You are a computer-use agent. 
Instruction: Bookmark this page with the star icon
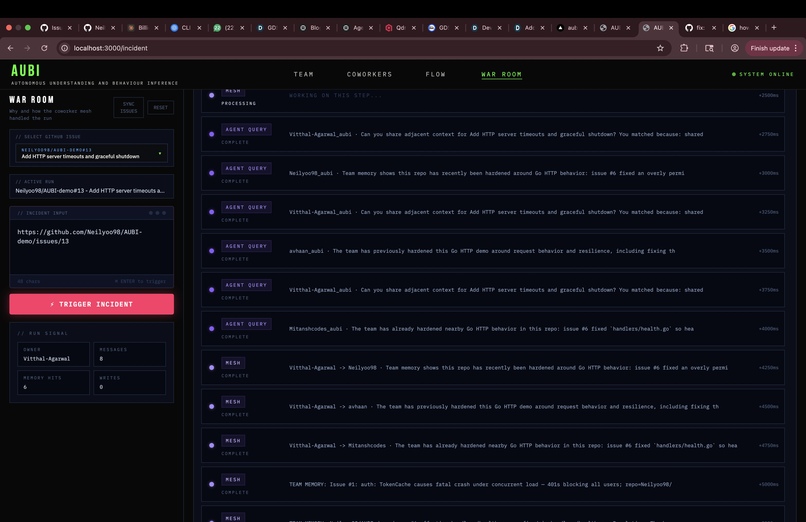tap(660, 48)
